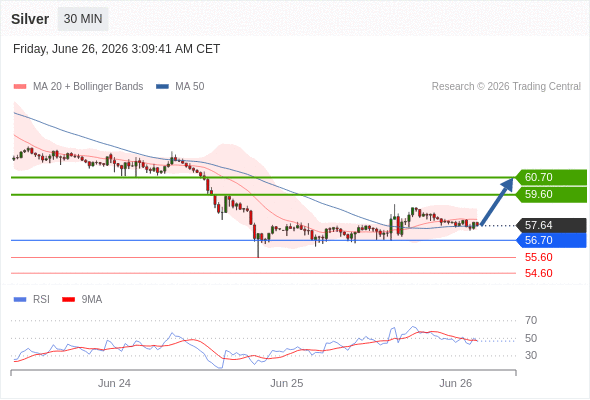Click the 54.60 red support label
This screenshot has height=400, width=590.
(x=538, y=273)
